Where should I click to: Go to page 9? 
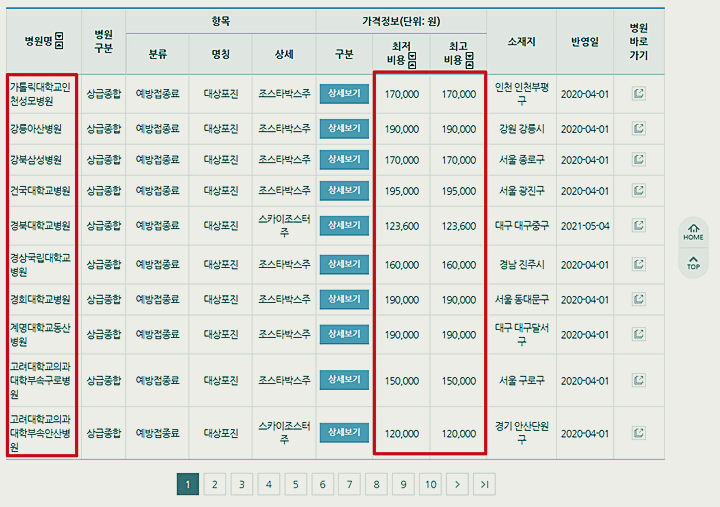tap(403, 484)
